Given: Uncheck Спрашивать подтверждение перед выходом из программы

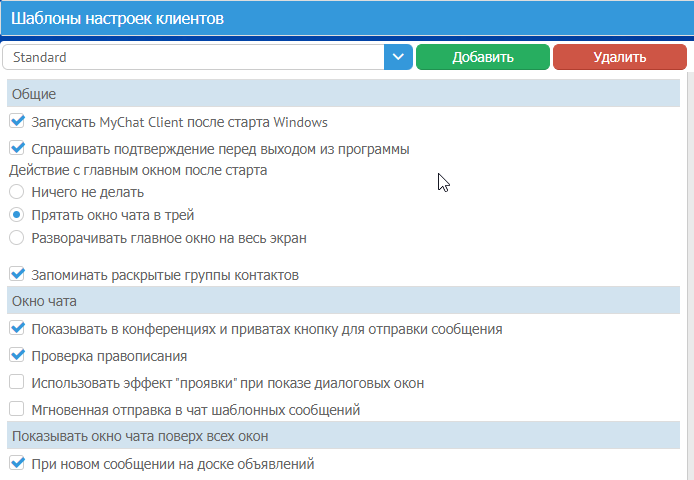Looking at the screenshot, I should tap(17, 149).
